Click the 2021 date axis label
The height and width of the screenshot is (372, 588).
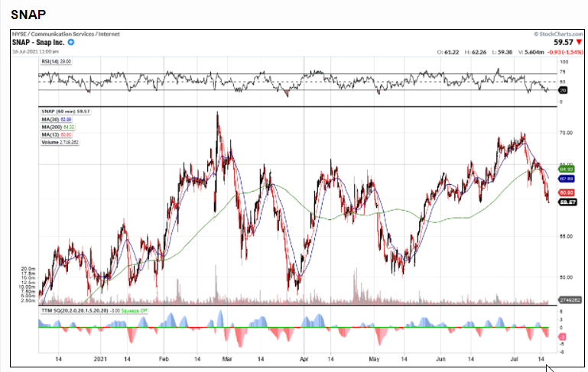click(100, 359)
